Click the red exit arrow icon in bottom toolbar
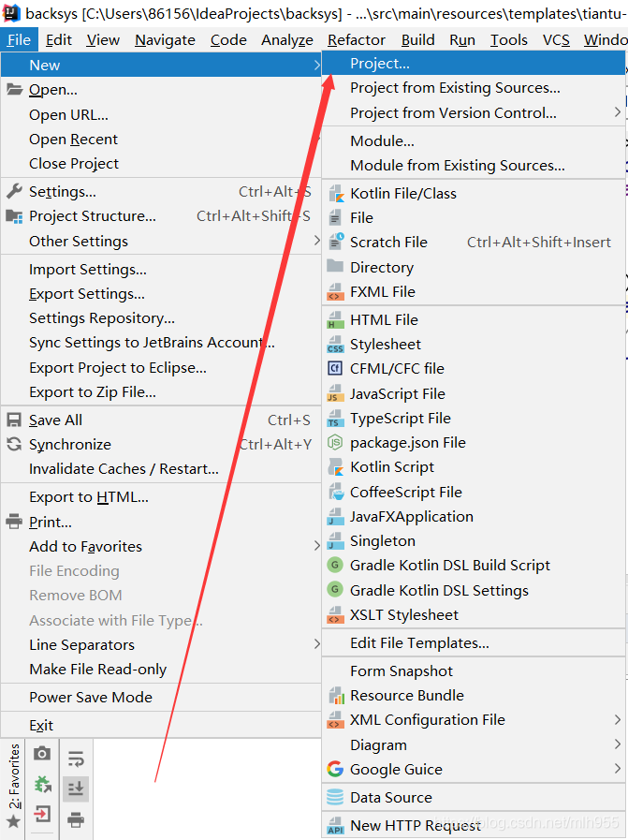 click(x=42, y=814)
